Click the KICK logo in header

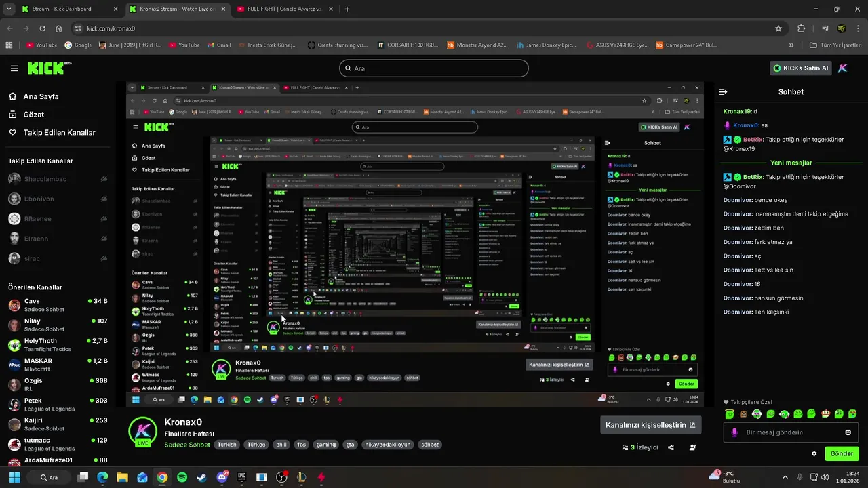click(x=49, y=68)
